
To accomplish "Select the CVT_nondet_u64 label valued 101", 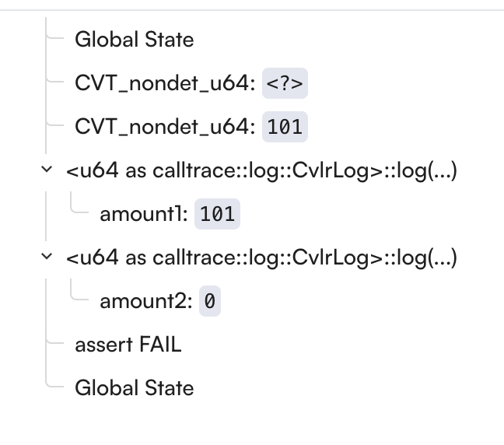I will click(165, 127).
